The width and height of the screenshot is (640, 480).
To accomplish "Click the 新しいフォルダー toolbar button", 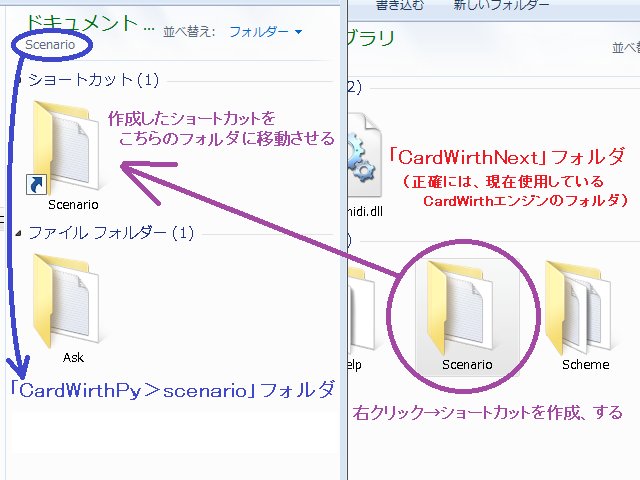I will 501,5.
